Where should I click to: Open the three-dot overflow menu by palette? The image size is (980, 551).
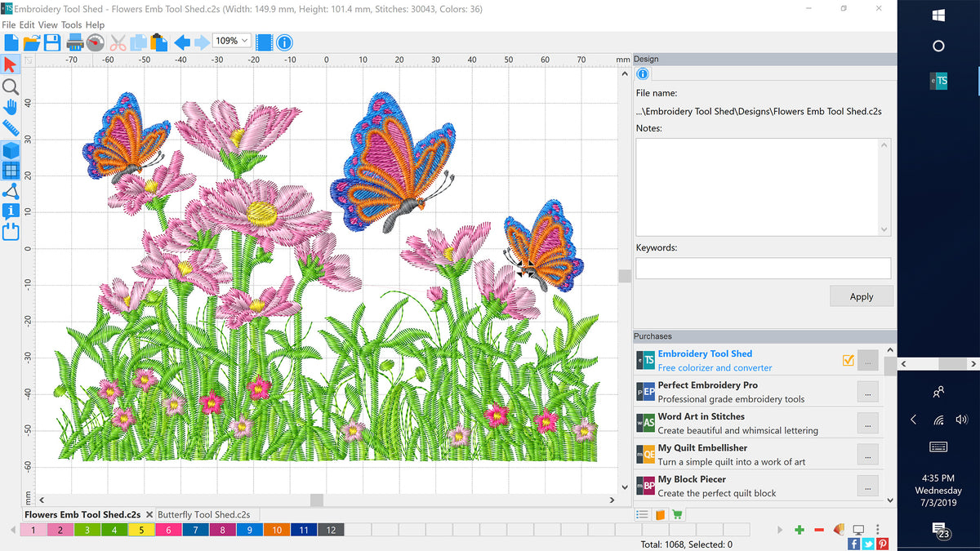pos(877,531)
